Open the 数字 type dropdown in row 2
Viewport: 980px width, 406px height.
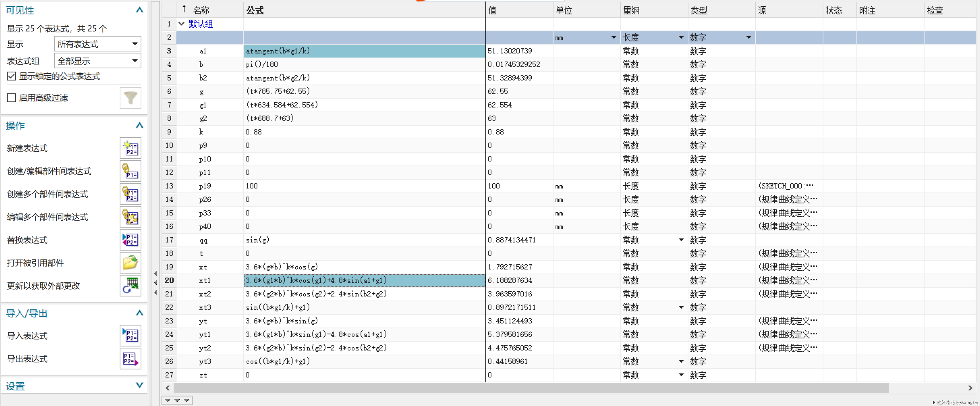click(748, 37)
